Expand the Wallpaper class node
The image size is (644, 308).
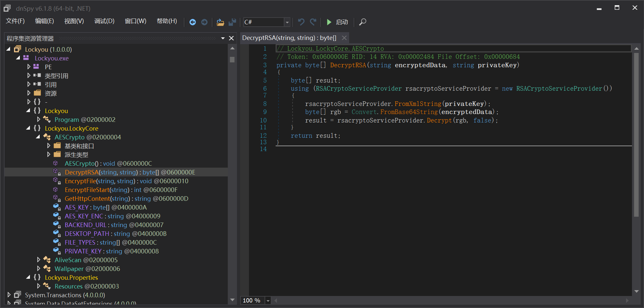pyautogui.click(x=39, y=268)
